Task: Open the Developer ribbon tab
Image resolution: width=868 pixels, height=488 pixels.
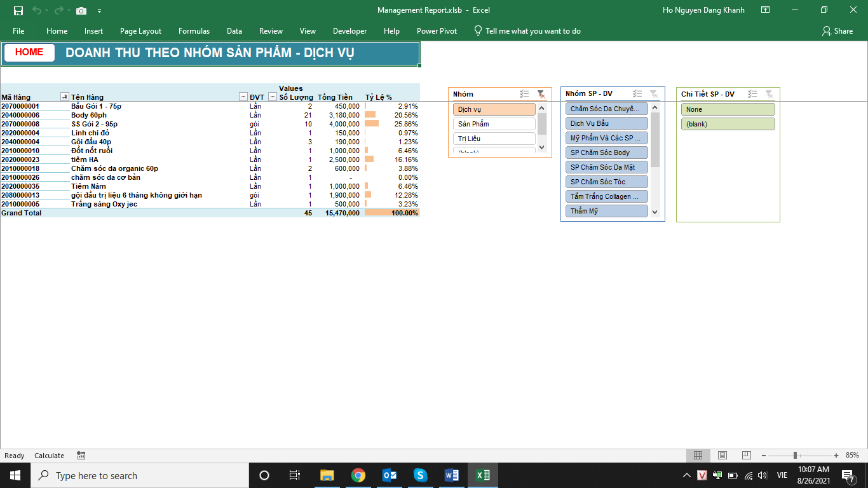Action: (349, 30)
